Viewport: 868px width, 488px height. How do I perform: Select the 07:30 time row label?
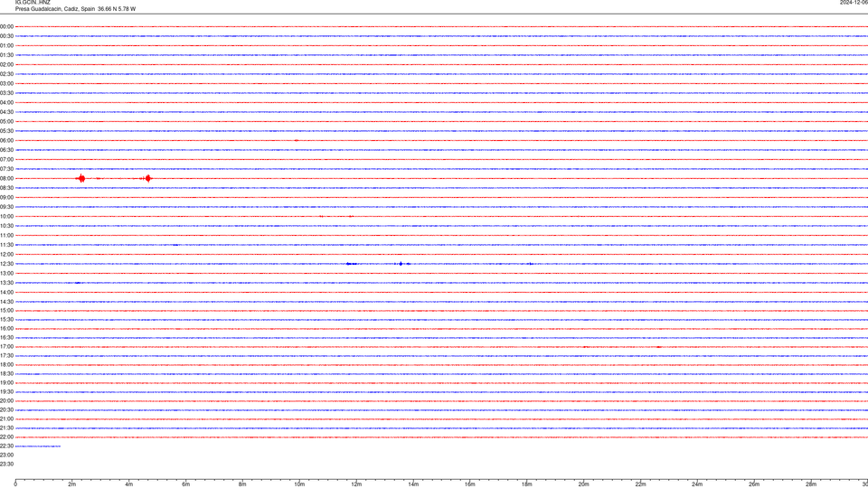[x=6, y=169]
